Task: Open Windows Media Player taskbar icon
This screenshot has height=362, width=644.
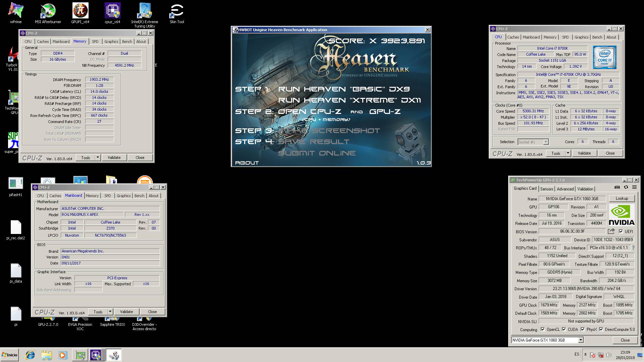Action: coord(62,355)
